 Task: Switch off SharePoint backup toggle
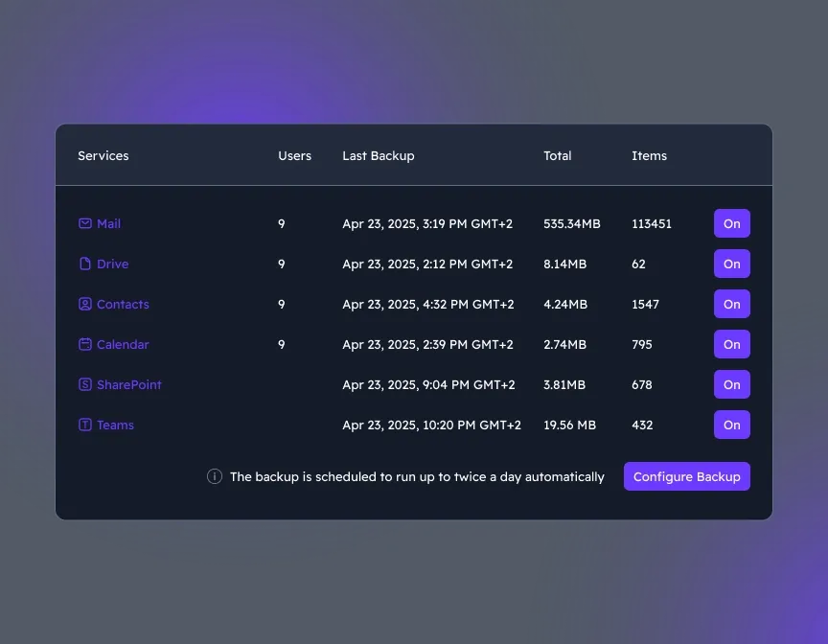[731, 384]
